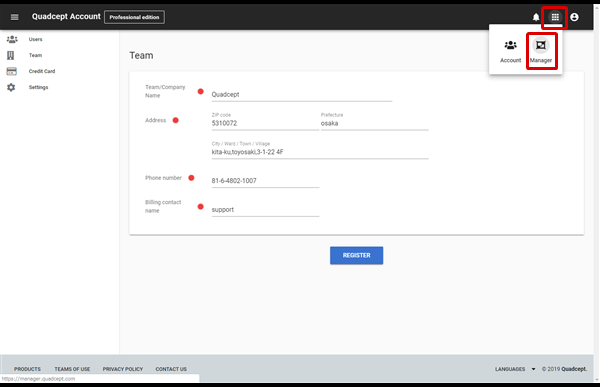Click the Phone number field

click(265, 181)
